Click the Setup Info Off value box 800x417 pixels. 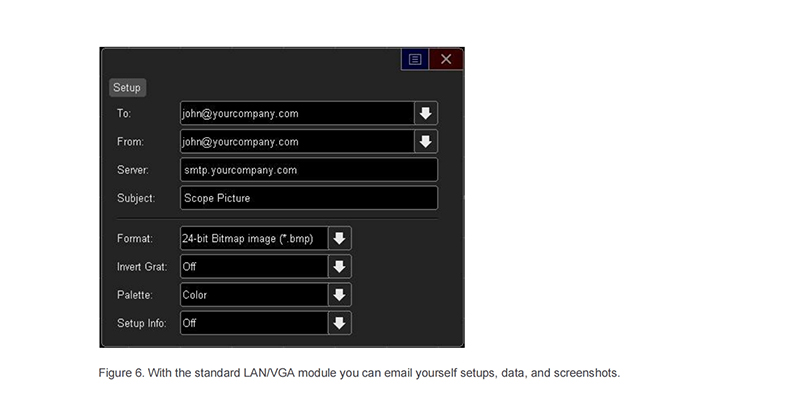click(x=254, y=323)
